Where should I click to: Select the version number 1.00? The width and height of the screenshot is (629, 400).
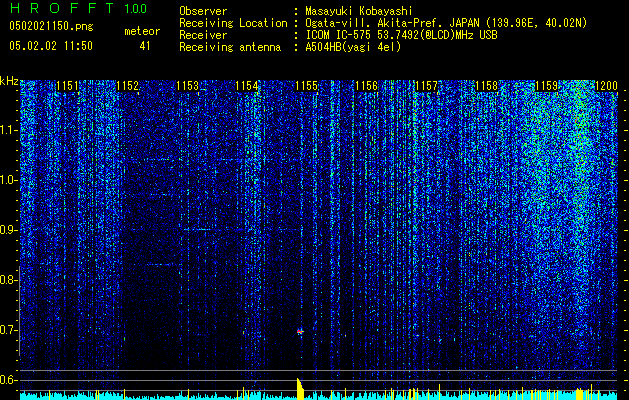[x=136, y=8]
